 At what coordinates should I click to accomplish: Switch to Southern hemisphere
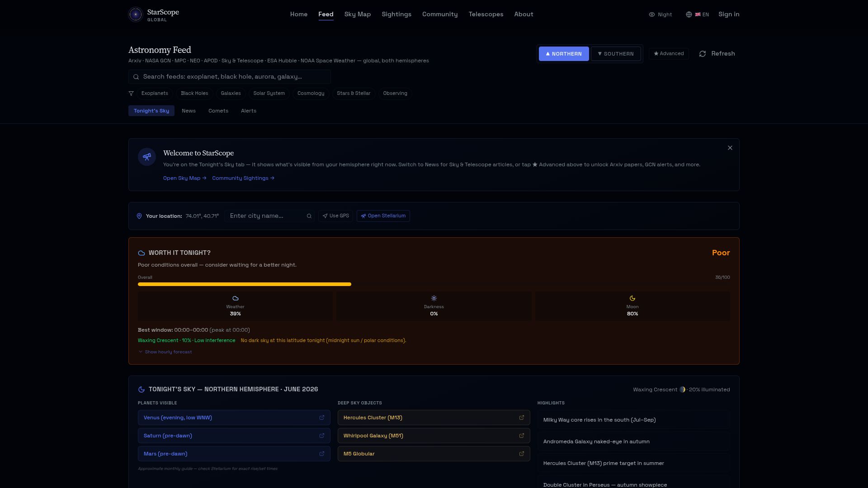(x=616, y=54)
